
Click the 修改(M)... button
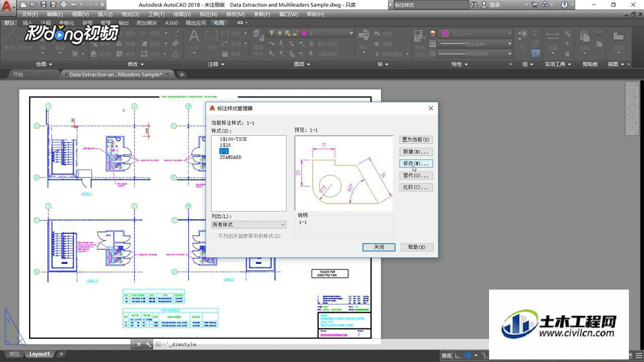pos(416,163)
